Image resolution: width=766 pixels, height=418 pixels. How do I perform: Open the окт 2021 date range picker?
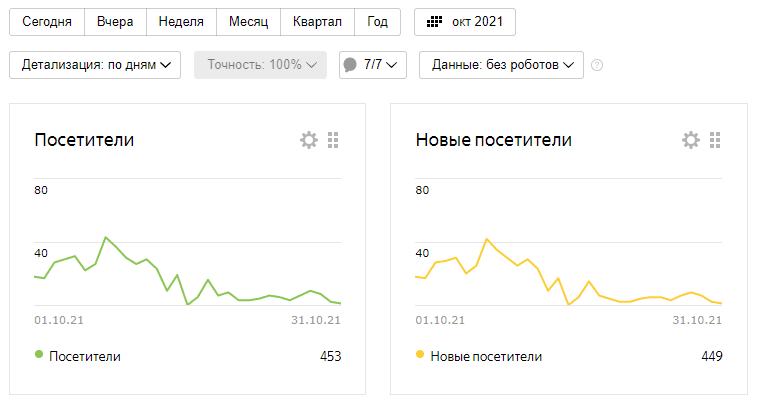[465, 21]
